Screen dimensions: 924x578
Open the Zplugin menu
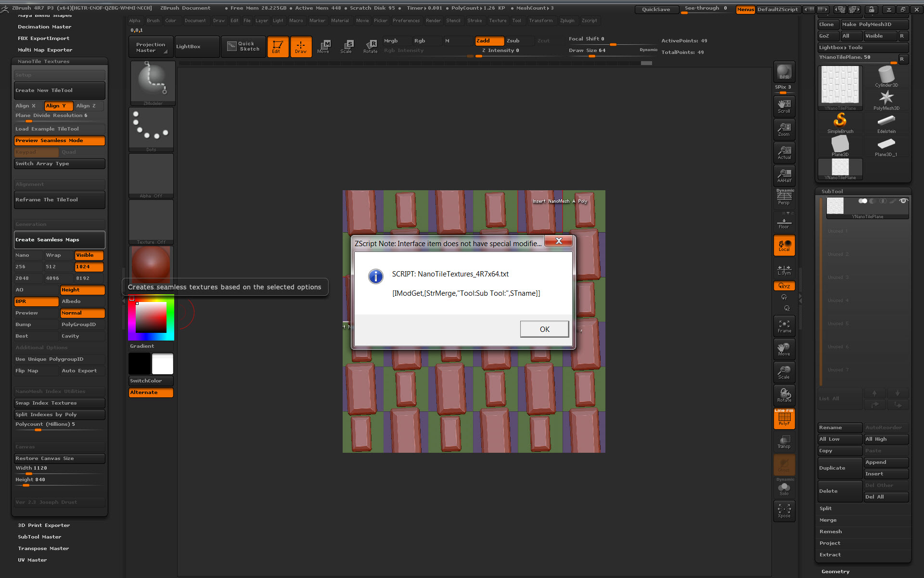tap(567, 21)
